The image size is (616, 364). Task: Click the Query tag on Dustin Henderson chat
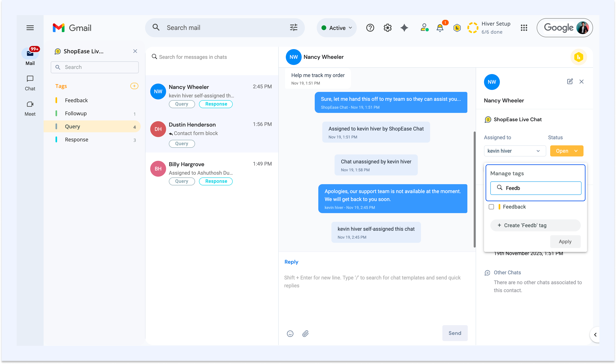pos(182,144)
